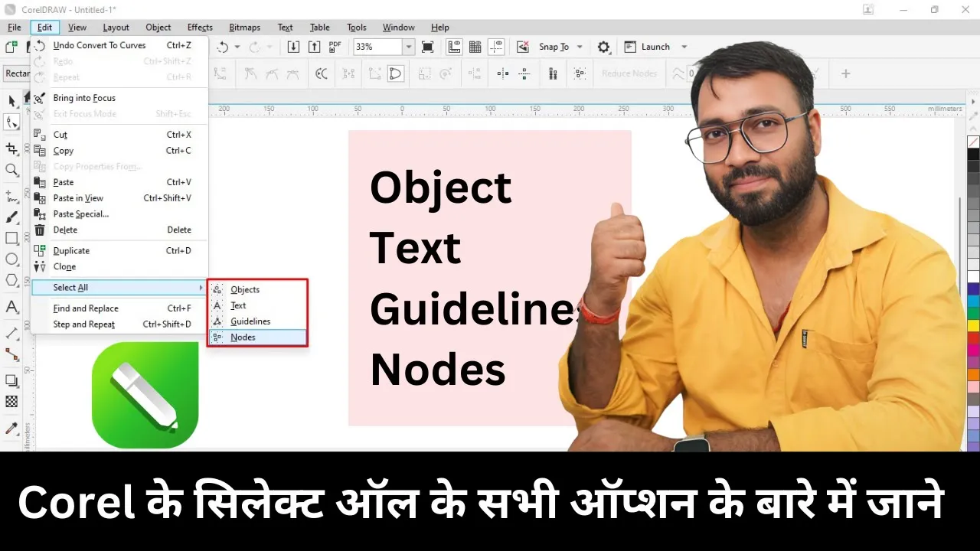Open the Help menu
The image size is (980, 551).
[x=440, y=27]
